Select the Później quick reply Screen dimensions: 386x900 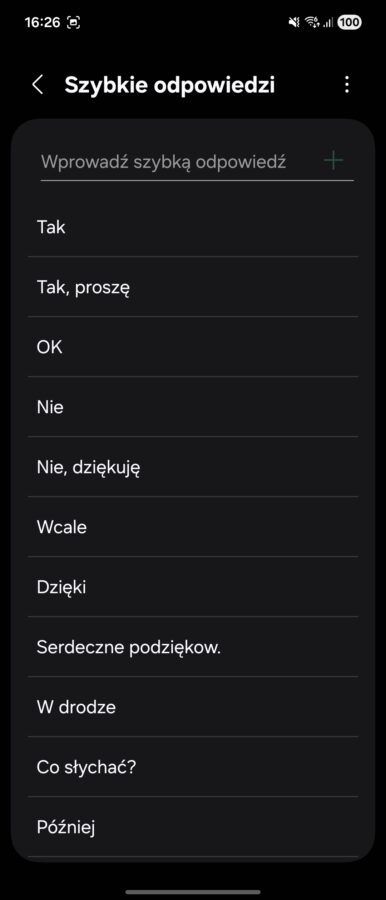coord(193,827)
